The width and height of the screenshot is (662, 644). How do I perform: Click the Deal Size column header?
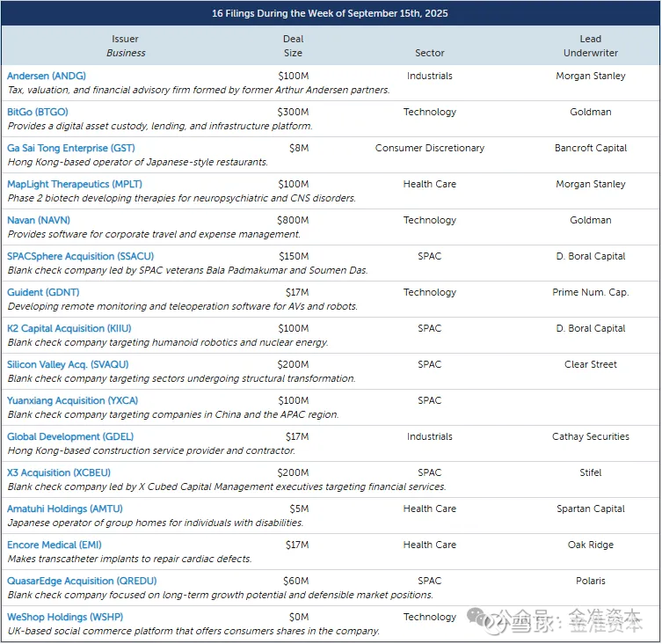click(293, 46)
